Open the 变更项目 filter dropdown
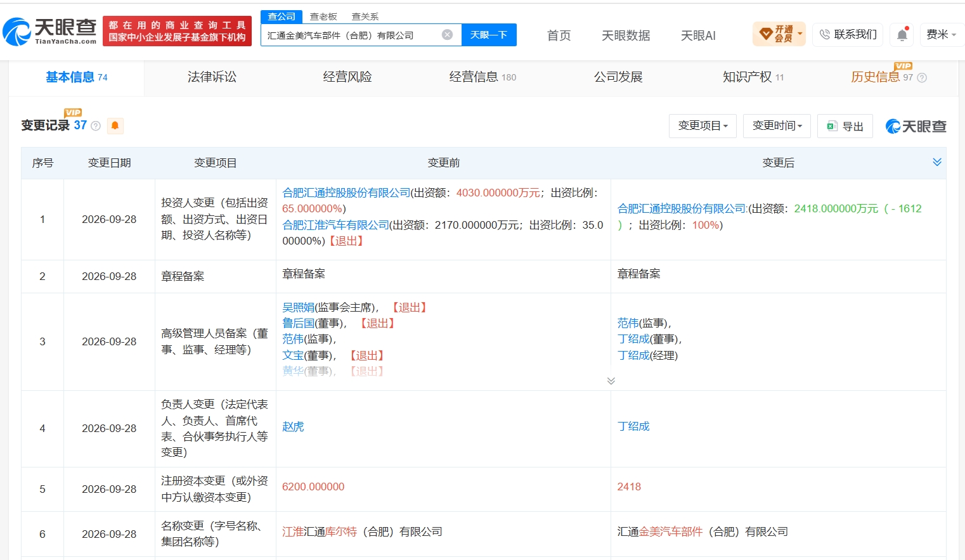This screenshot has height=560, width=965. point(703,126)
